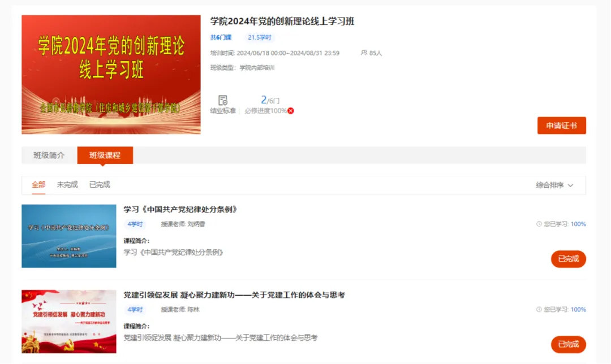Click the red 党建引领促发展 course thumbnail
Viewport: 611px width, 364px height.
pos(69,322)
